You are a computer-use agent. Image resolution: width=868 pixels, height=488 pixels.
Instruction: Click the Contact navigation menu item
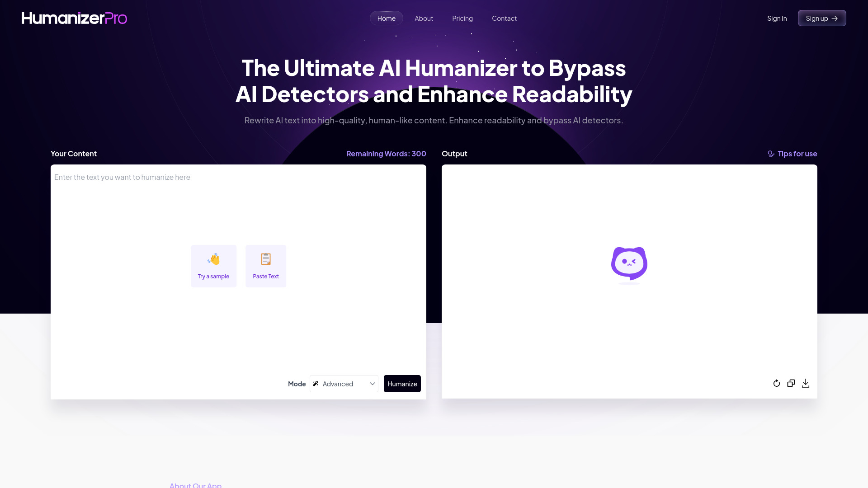click(x=505, y=18)
